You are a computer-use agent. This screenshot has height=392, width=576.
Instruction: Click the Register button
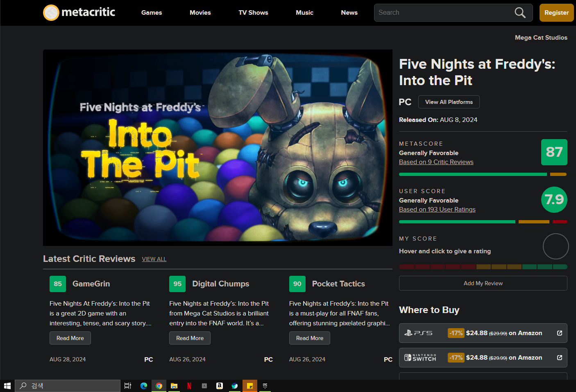click(556, 13)
